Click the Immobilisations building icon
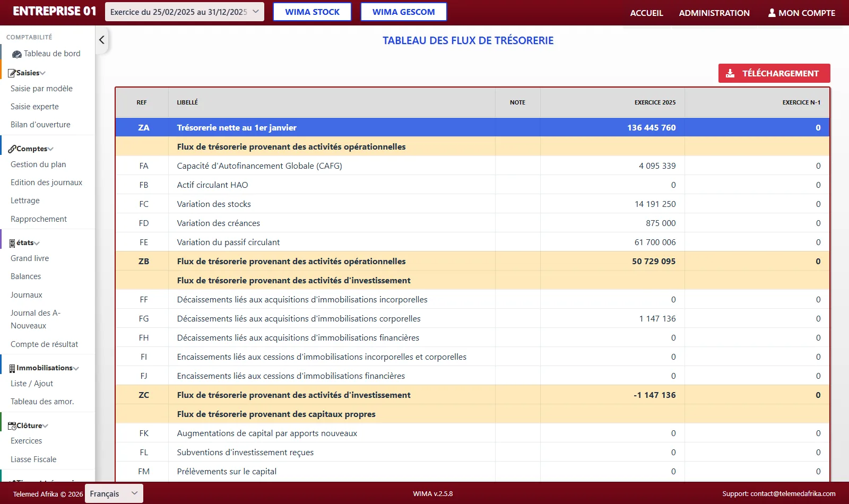This screenshot has height=504, width=849. click(12, 368)
